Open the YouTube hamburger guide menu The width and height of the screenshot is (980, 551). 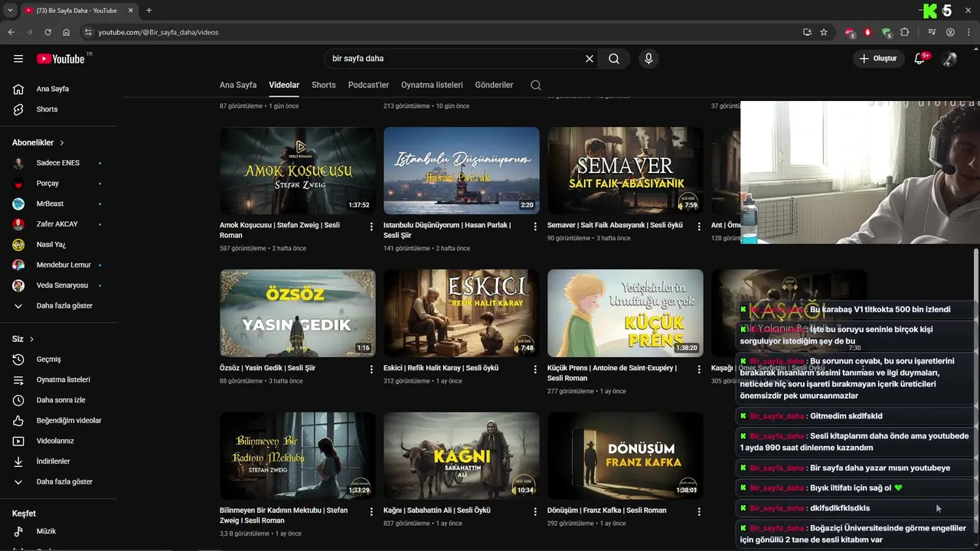pyautogui.click(x=18, y=59)
